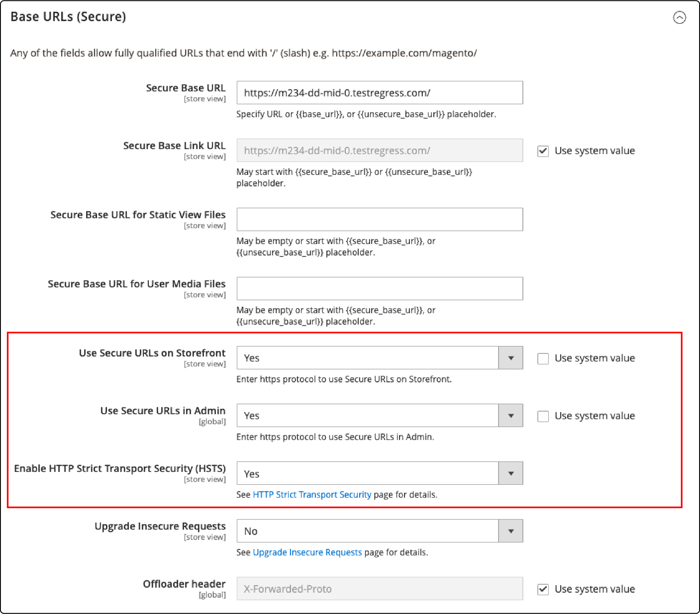Image resolution: width=700 pixels, height=614 pixels.
Task: Click Secure Base URL for User Media Files field
Action: tap(379, 289)
